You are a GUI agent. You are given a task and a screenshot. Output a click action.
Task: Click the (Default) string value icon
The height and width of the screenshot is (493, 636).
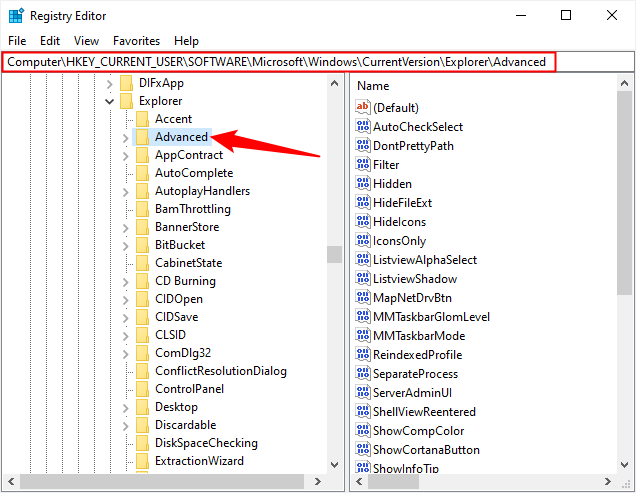tap(363, 107)
